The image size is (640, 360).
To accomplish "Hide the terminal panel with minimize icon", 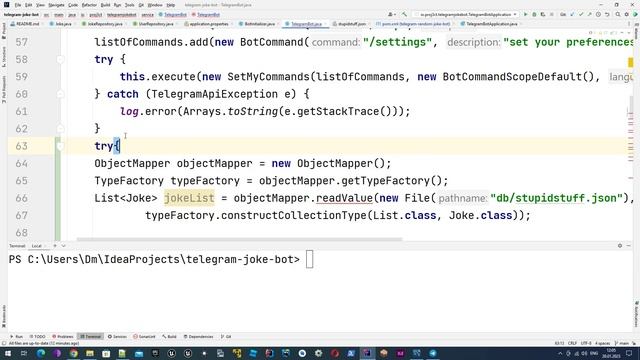I will click(x=629, y=246).
